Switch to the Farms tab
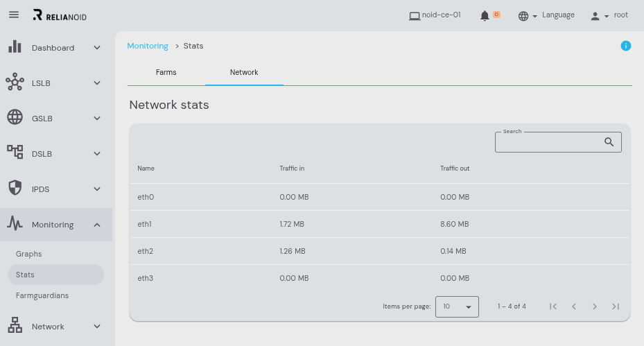 coord(166,72)
